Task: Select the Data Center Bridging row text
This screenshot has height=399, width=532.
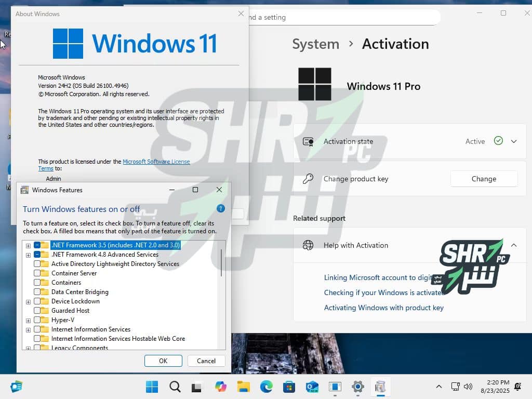Action: pyautogui.click(x=79, y=292)
